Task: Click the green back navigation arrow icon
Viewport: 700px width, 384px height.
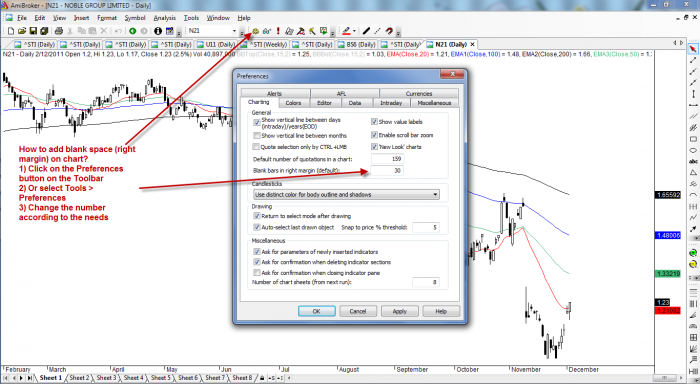Action: point(133,31)
